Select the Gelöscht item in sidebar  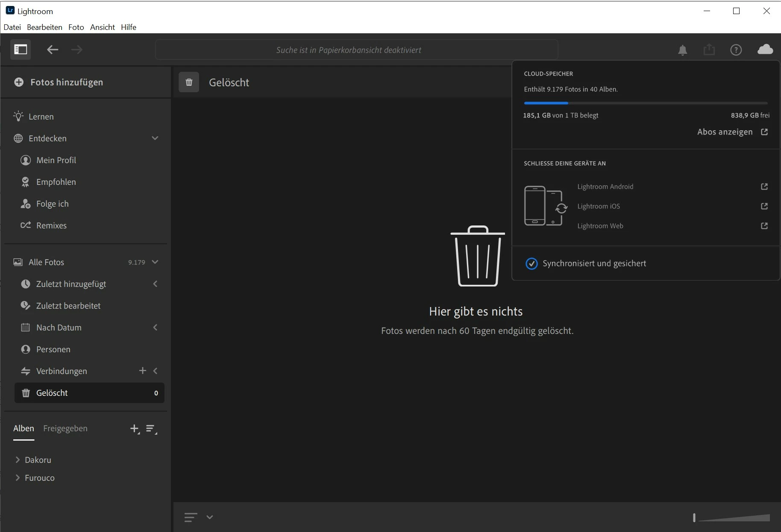89,393
